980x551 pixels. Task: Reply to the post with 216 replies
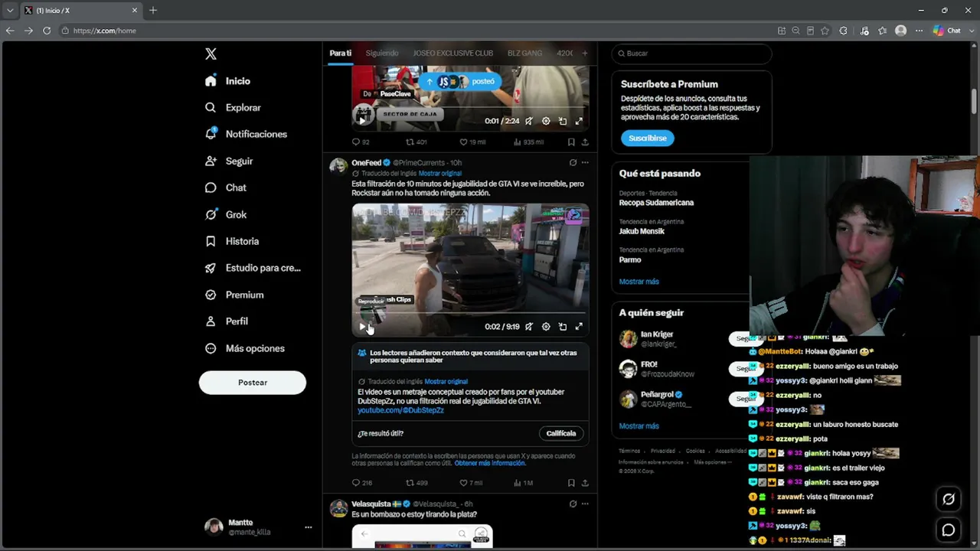361,483
